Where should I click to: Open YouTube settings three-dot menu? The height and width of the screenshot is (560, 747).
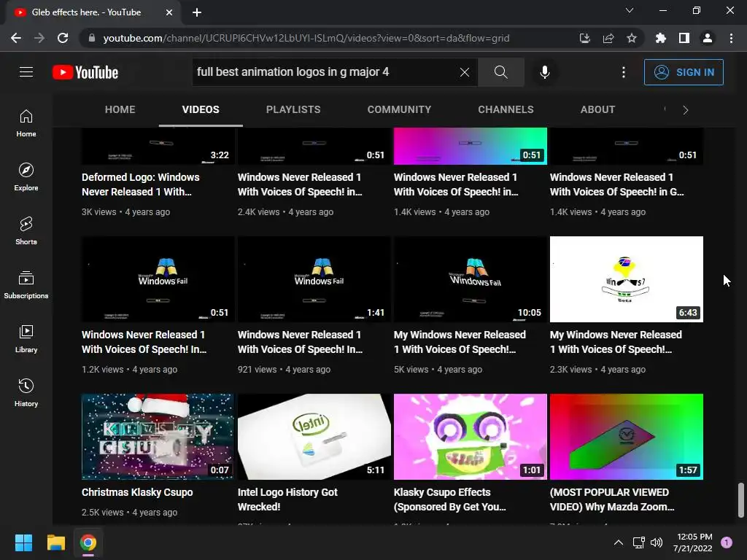pos(624,72)
